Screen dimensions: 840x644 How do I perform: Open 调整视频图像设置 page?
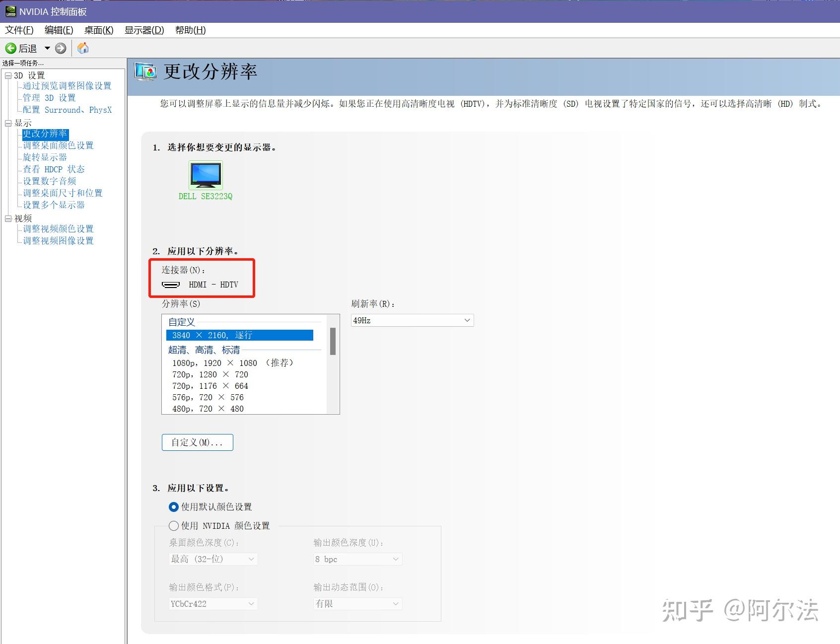tap(58, 241)
